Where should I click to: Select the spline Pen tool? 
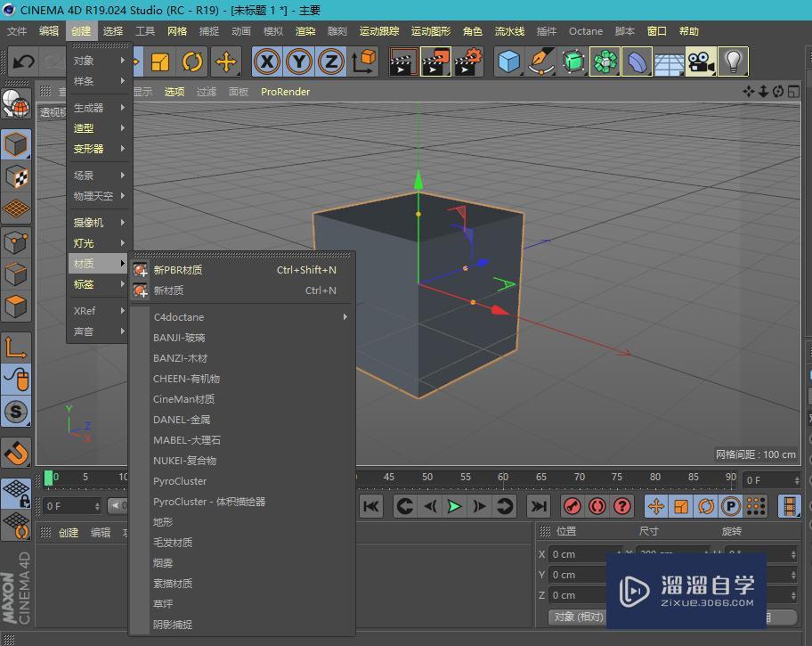click(x=541, y=61)
